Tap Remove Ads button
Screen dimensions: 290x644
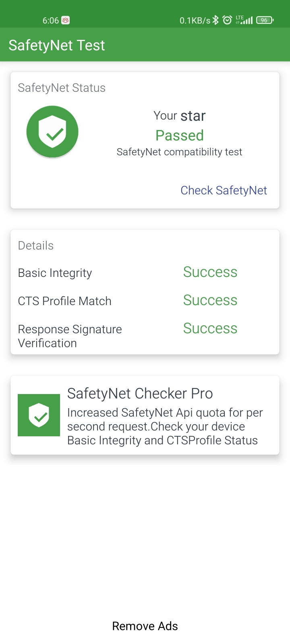[145, 626]
